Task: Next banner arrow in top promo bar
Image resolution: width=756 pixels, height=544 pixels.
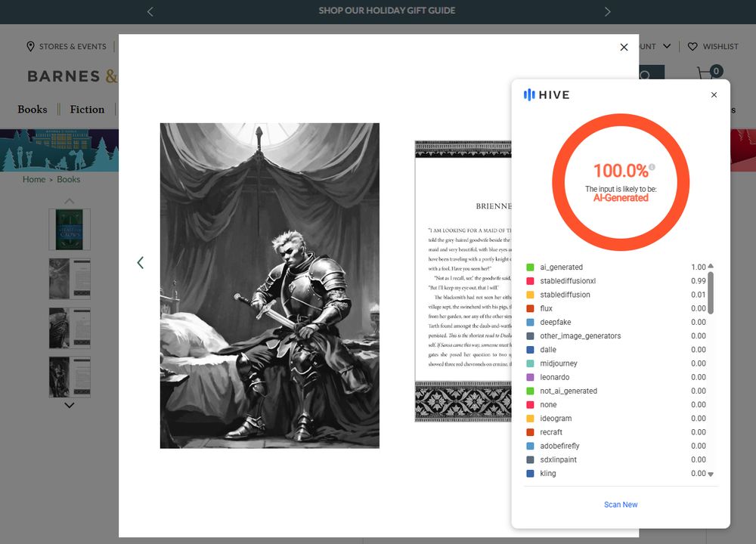Action: click(x=608, y=11)
